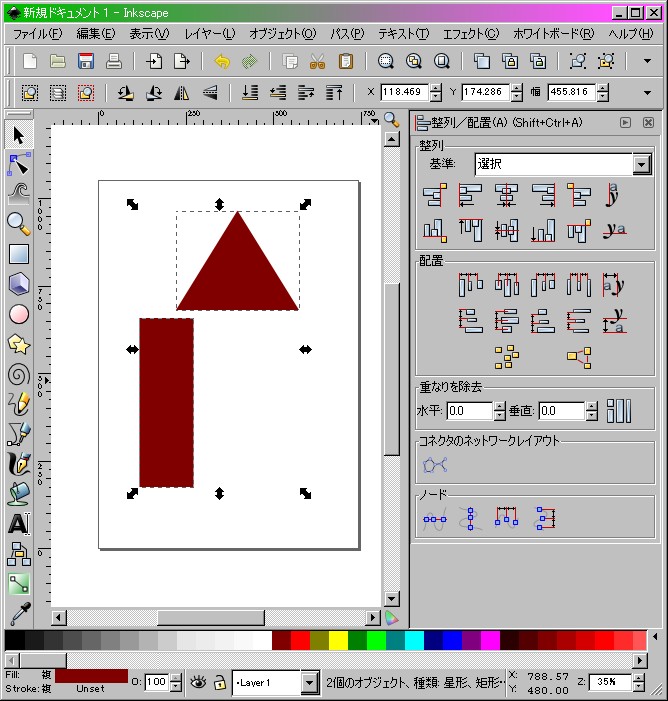Select the Ellipse circle tool

pyautogui.click(x=19, y=314)
